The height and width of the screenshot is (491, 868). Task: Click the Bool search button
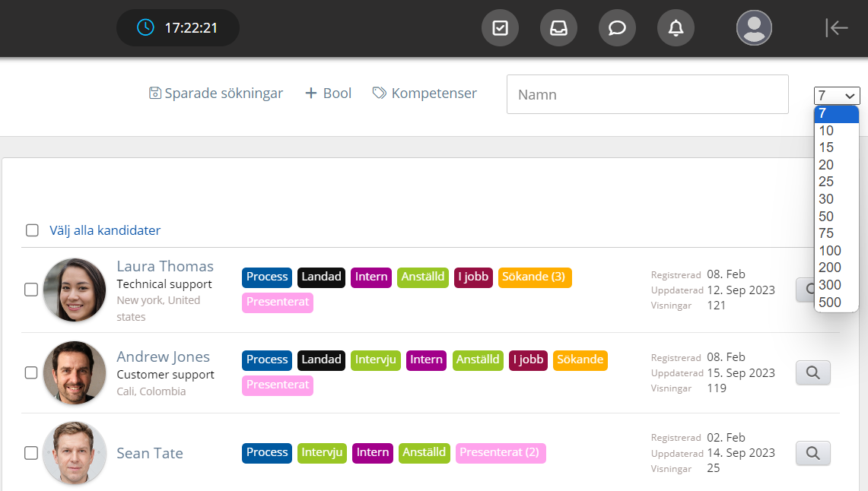click(328, 93)
